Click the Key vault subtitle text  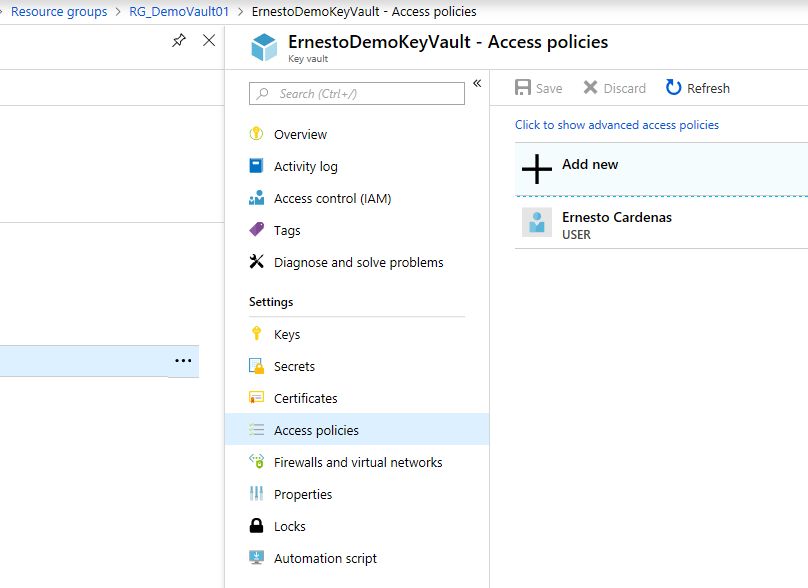tap(308, 59)
